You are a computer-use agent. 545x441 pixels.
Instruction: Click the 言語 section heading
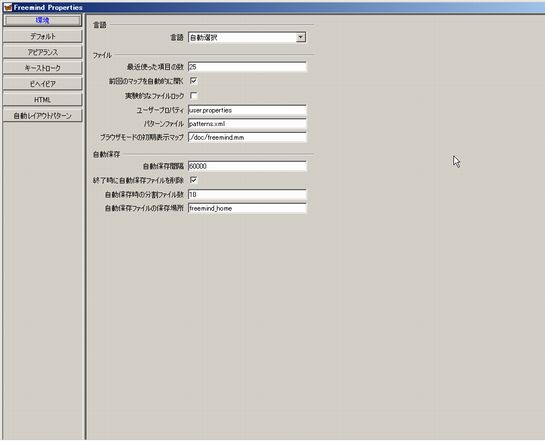[100, 25]
